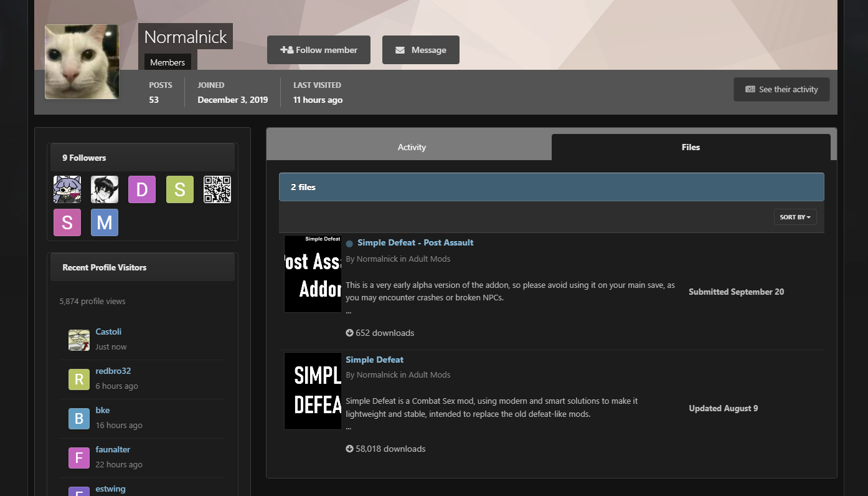Click the download clock icon beside 58,018 downloads
This screenshot has width=868, height=496.
coord(349,448)
